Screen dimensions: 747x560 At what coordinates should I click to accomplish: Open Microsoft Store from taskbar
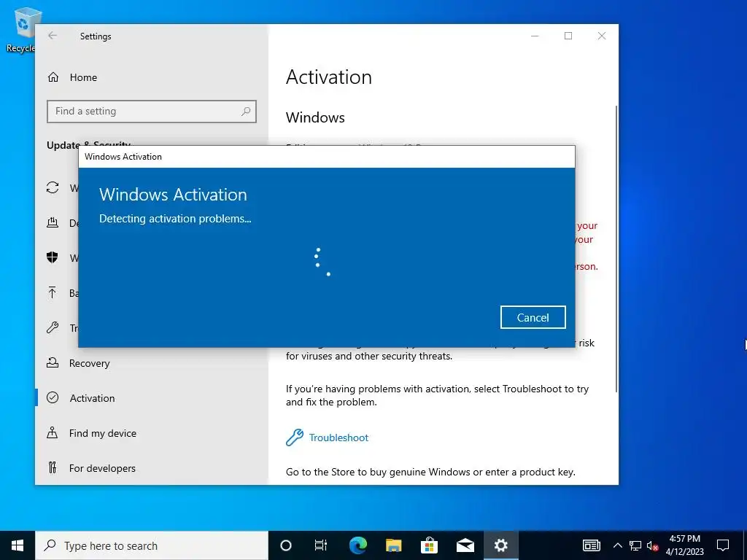point(429,545)
